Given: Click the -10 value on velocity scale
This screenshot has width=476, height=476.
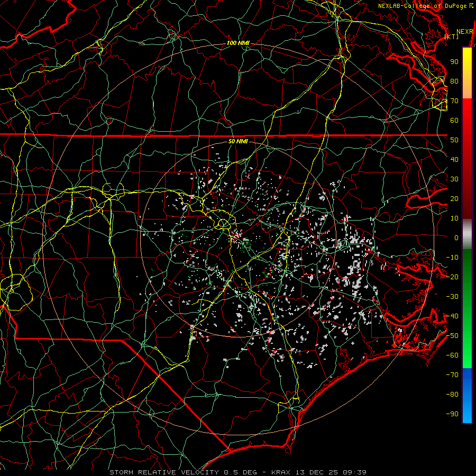Looking at the screenshot, I should [x=452, y=258].
